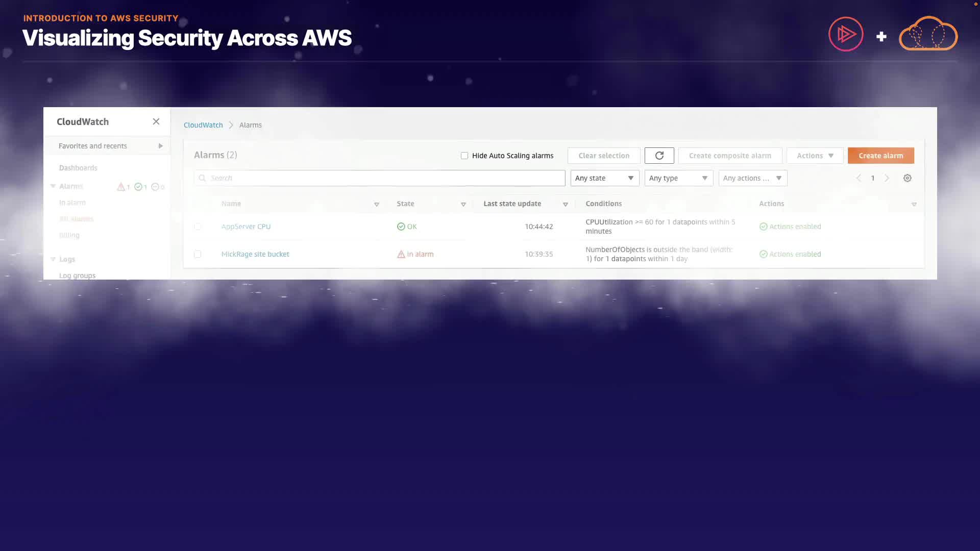Open Dashboards in the sidebar
980x551 pixels.
pos(78,168)
